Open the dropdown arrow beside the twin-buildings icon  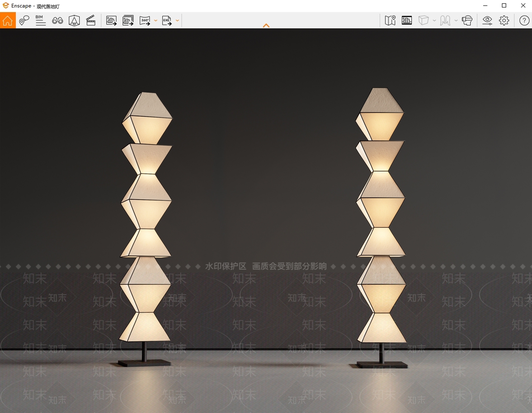click(x=456, y=21)
